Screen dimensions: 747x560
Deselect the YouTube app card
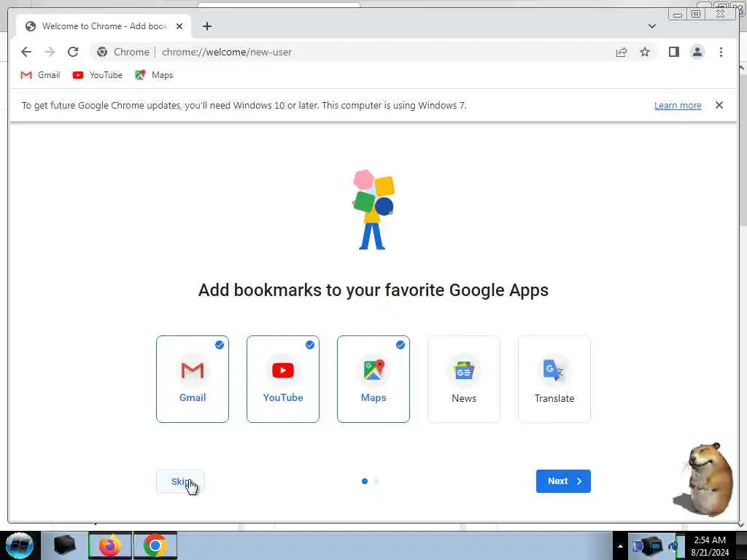click(x=283, y=379)
